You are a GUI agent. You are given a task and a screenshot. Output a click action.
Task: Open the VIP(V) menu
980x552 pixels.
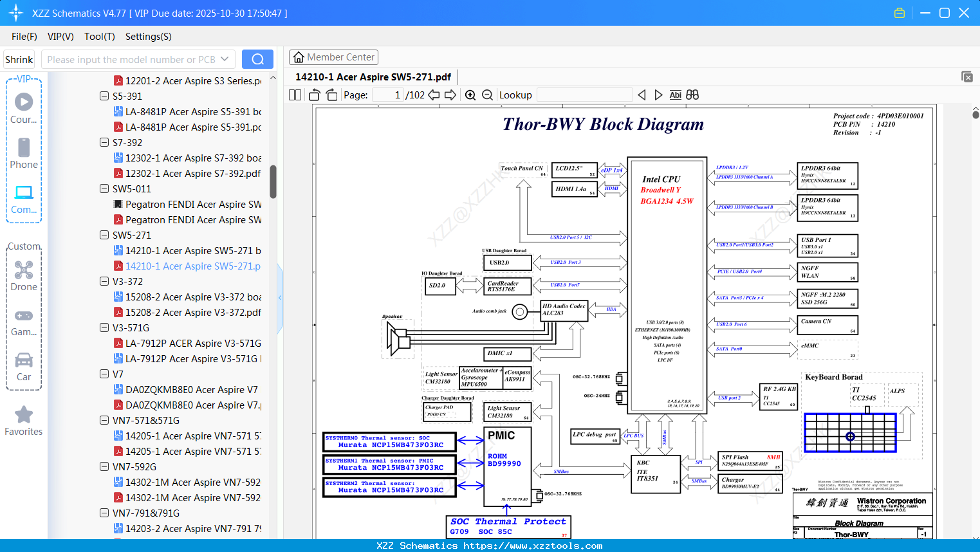point(60,37)
